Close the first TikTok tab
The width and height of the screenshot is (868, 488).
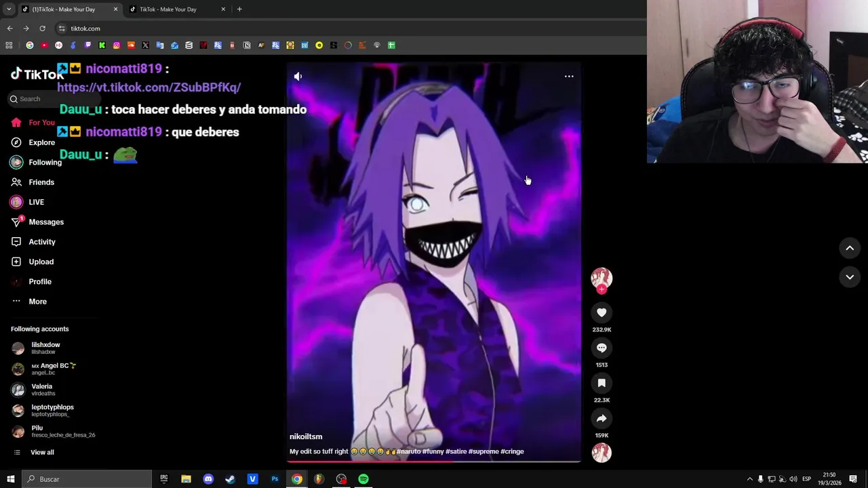pos(115,9)
